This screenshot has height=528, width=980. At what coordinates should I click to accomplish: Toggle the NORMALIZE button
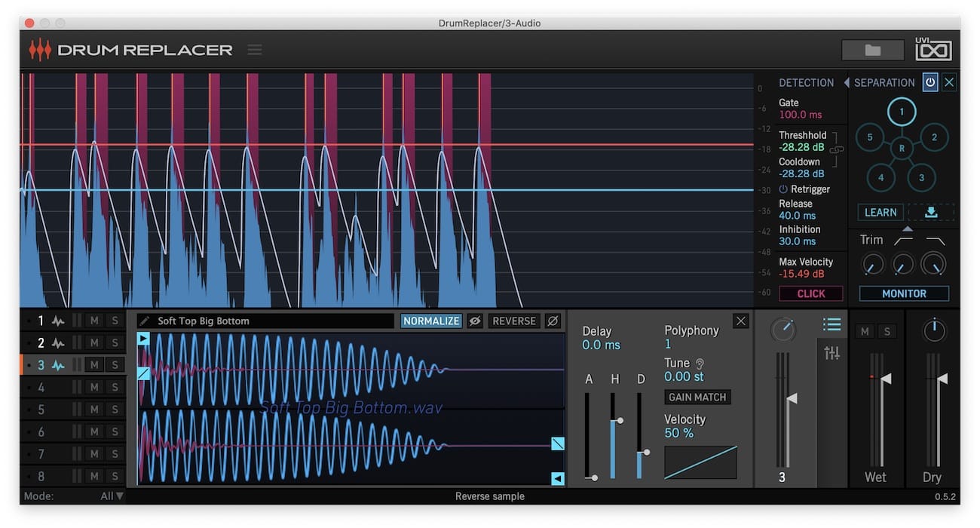tap(431, 321)
